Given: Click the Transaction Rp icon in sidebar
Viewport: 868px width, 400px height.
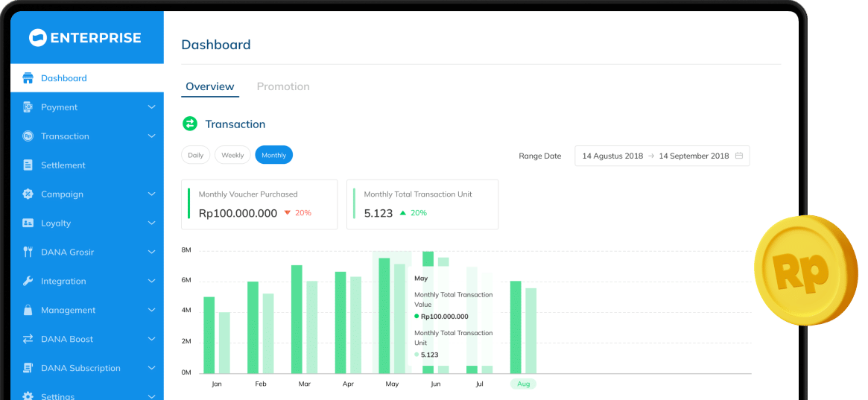Looking at the screenshot, I should [28, 136].
